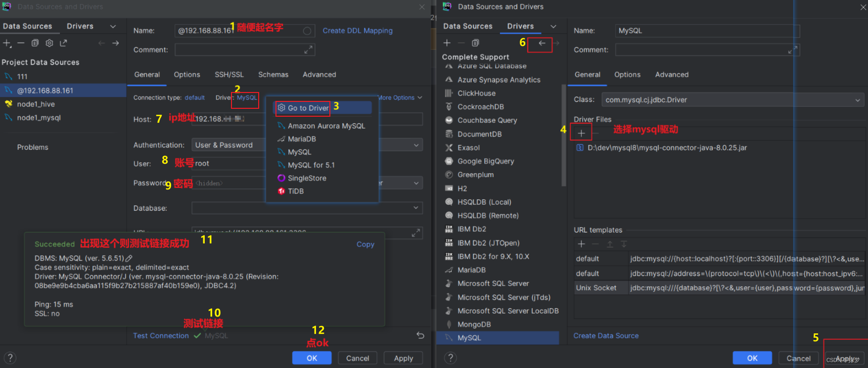Expand the URL field editor icon
Viewport: 868px width, 368px height.
point(415,233)
